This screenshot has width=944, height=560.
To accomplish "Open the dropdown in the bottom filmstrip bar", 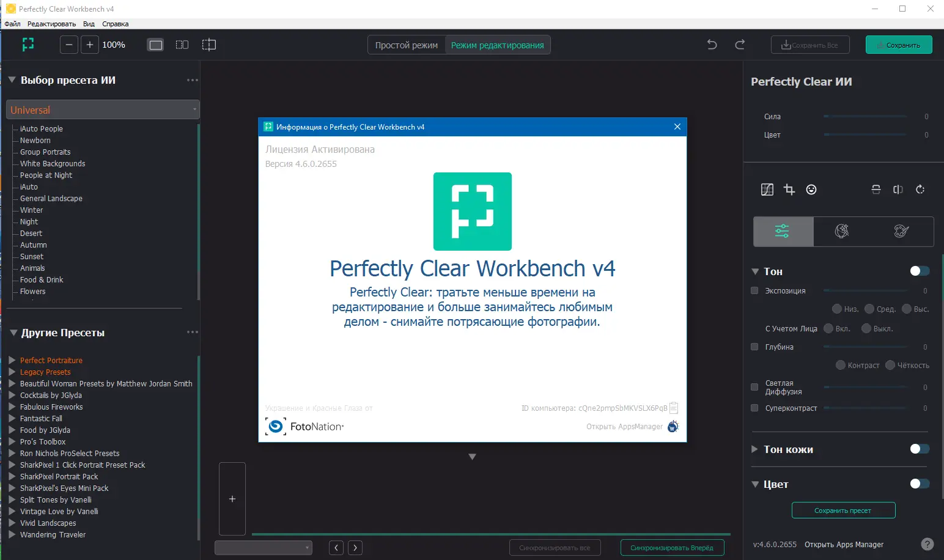I will click(x=264, y=548).
